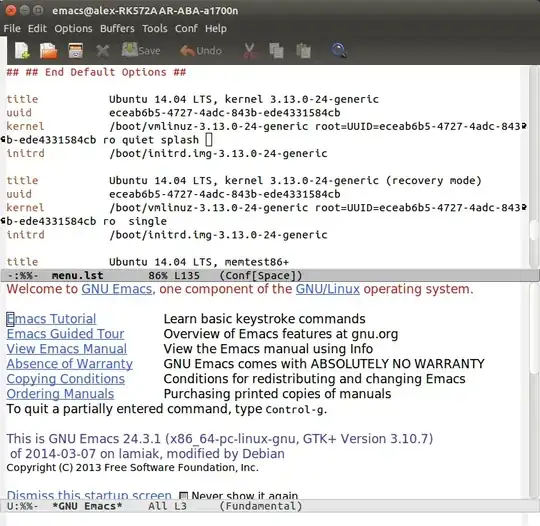Click menu.lst buffer name in mode line
Screen dimensions: 540x526
tap(77, 276)
